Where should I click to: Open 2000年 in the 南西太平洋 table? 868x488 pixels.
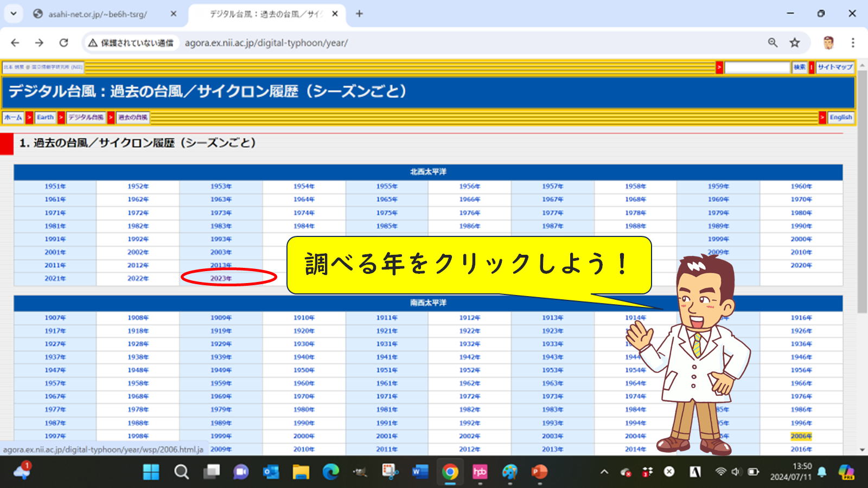click(x=304, y=436)
